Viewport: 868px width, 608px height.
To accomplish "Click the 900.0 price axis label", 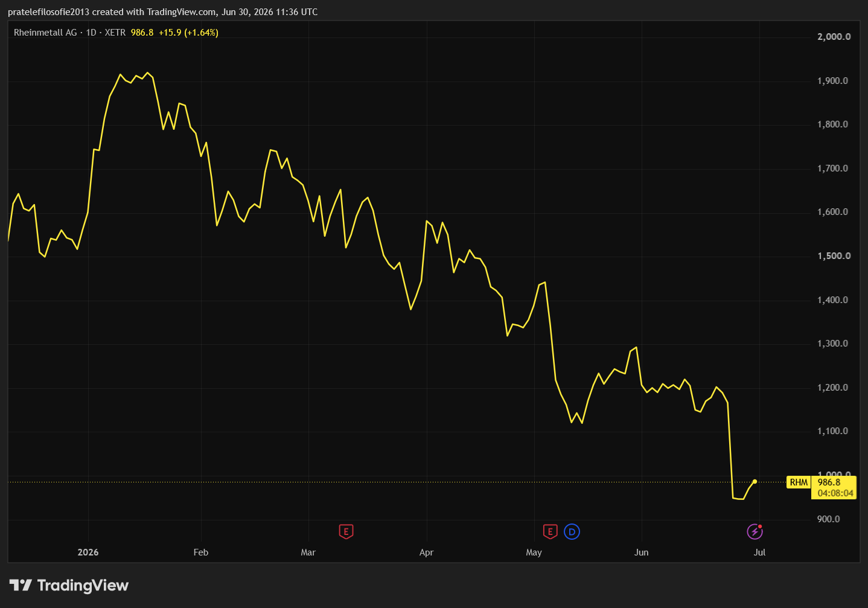I will coord(828,519).
